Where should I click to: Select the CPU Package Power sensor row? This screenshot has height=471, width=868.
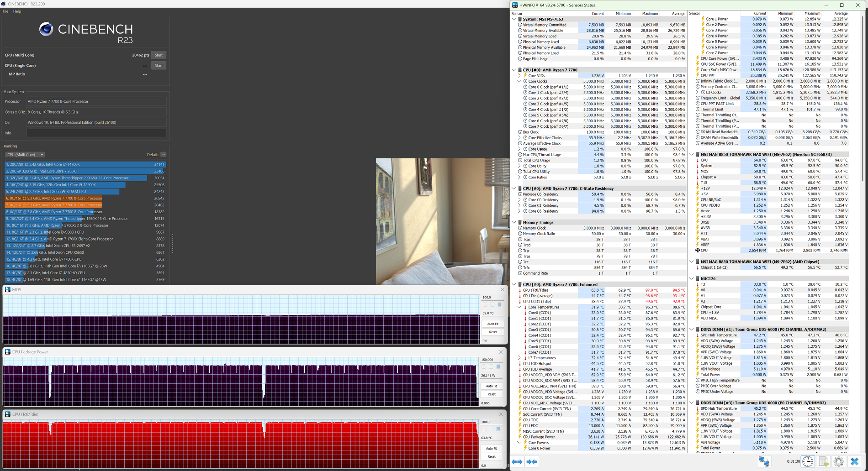602,437
